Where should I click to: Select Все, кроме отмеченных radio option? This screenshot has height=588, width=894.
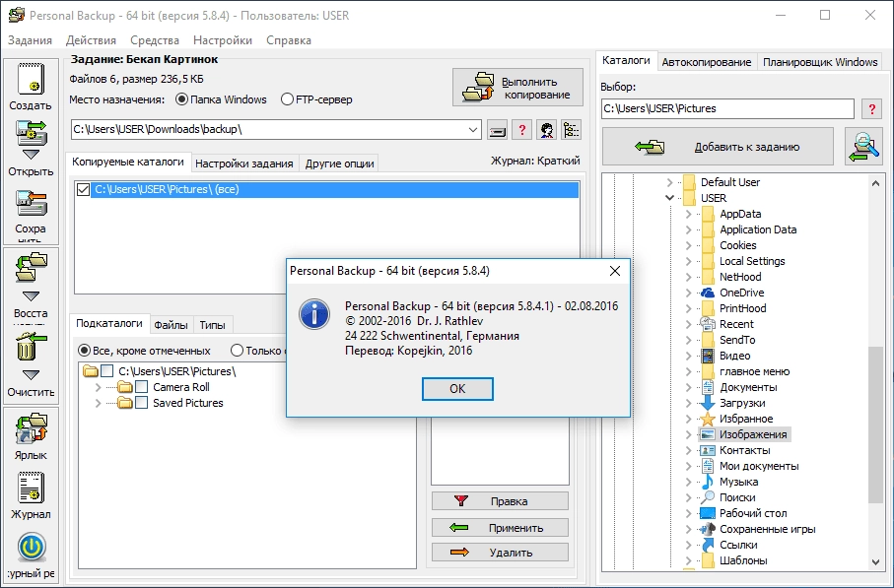coord(85,351)
